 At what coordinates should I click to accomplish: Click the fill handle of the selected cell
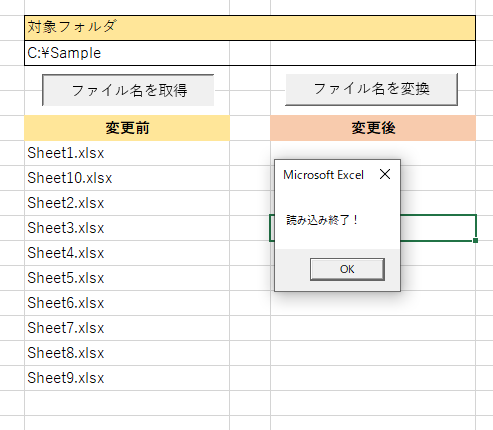tap(475, 240)
